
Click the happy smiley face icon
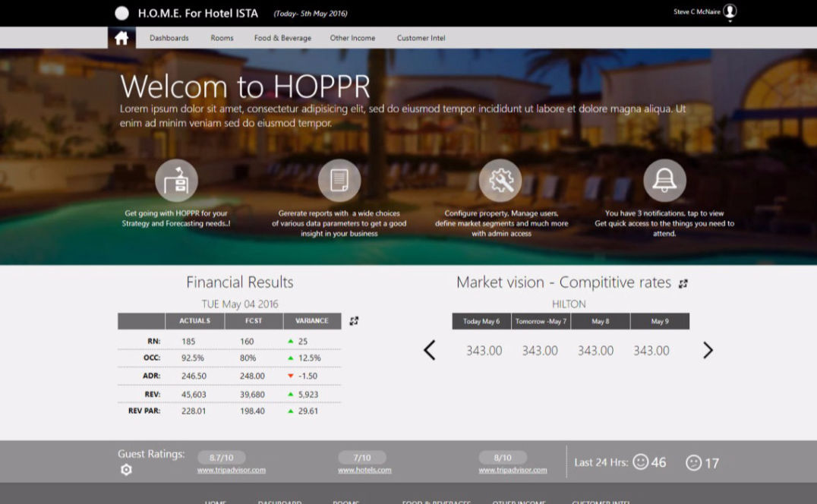click(640, 461)
